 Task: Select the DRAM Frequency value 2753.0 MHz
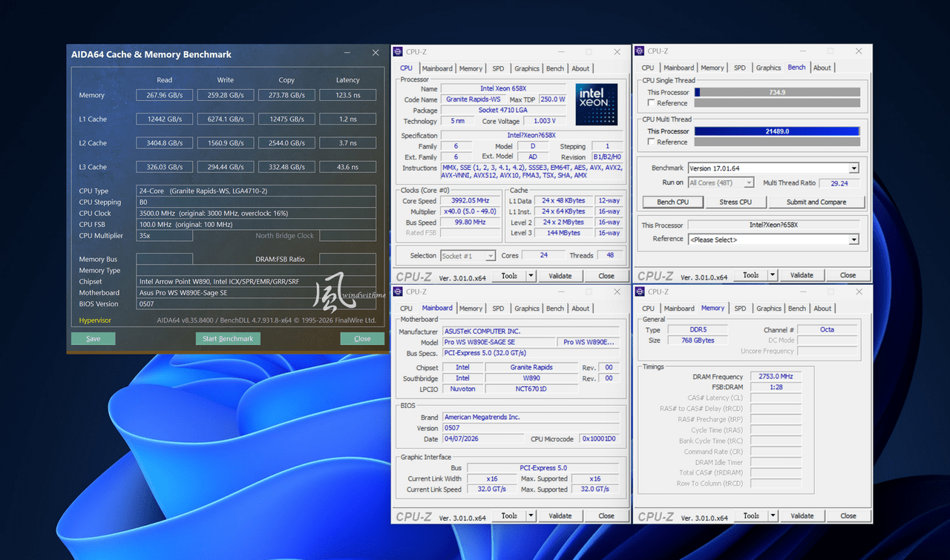tap(776, 377)
